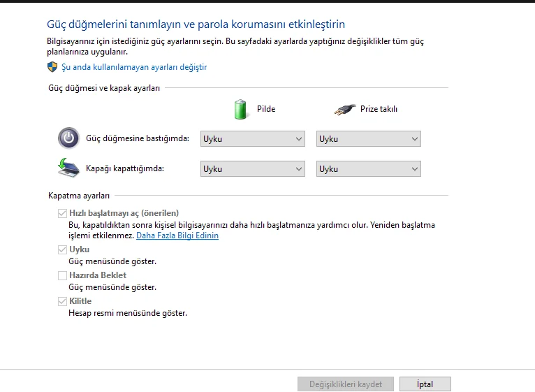Click the 'Güç düğmesi ve kapak ayarları' heading
The height and width of the screenshot is (392, 535).
[104, 88]
